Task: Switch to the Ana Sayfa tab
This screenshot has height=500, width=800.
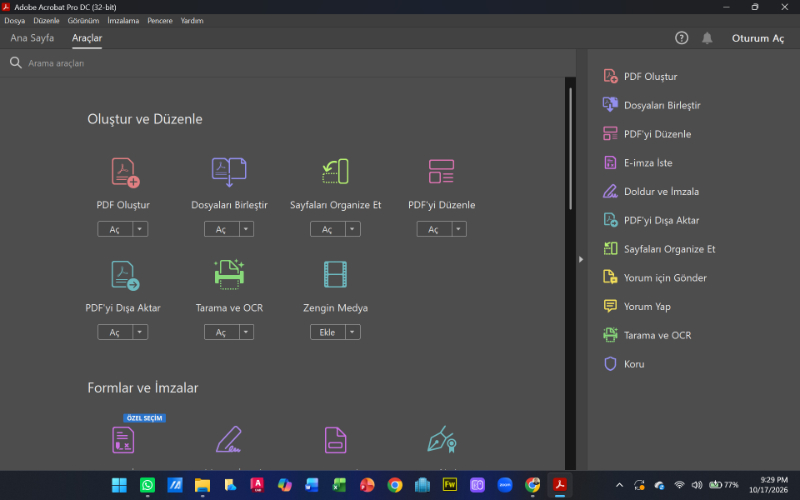Action: point(32,38)
